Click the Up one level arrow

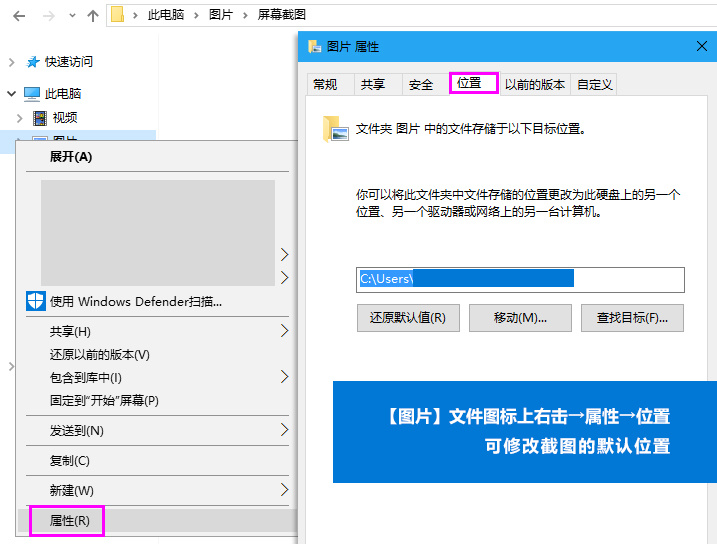coord(93,16)
